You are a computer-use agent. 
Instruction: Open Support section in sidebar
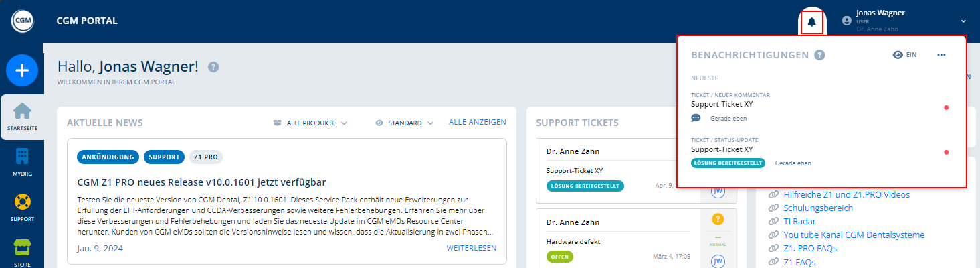point(22,208)
